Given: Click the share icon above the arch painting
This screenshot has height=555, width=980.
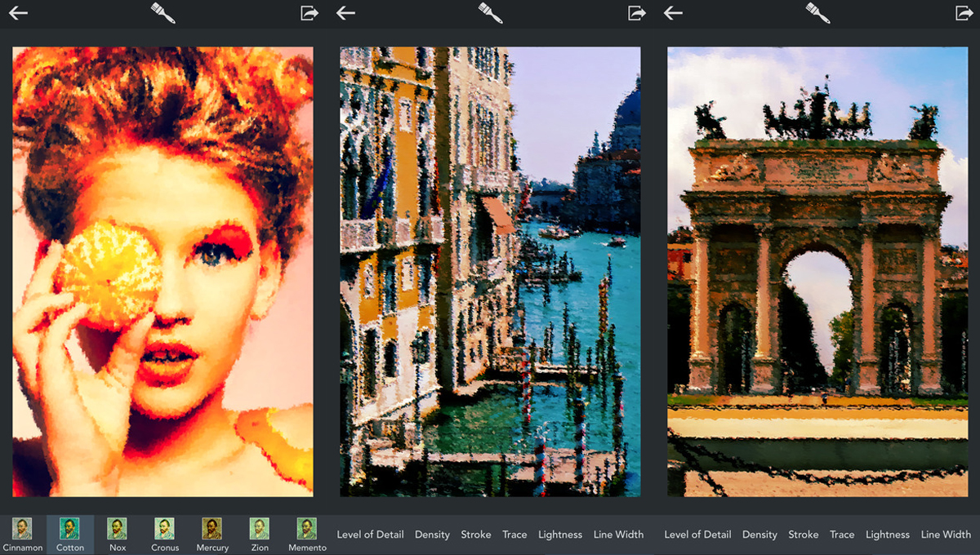Looking at the screenshot, I should (x=964, y=13).
